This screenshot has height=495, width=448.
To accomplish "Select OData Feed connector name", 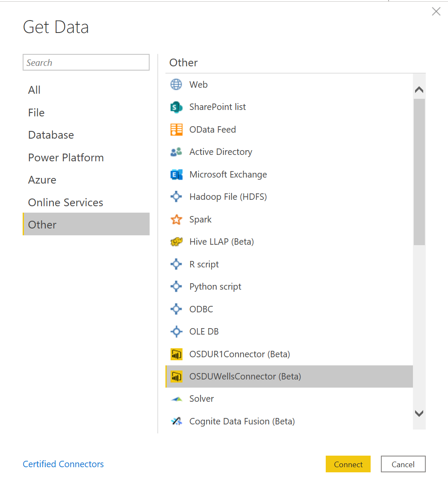I will click(212, 130).
